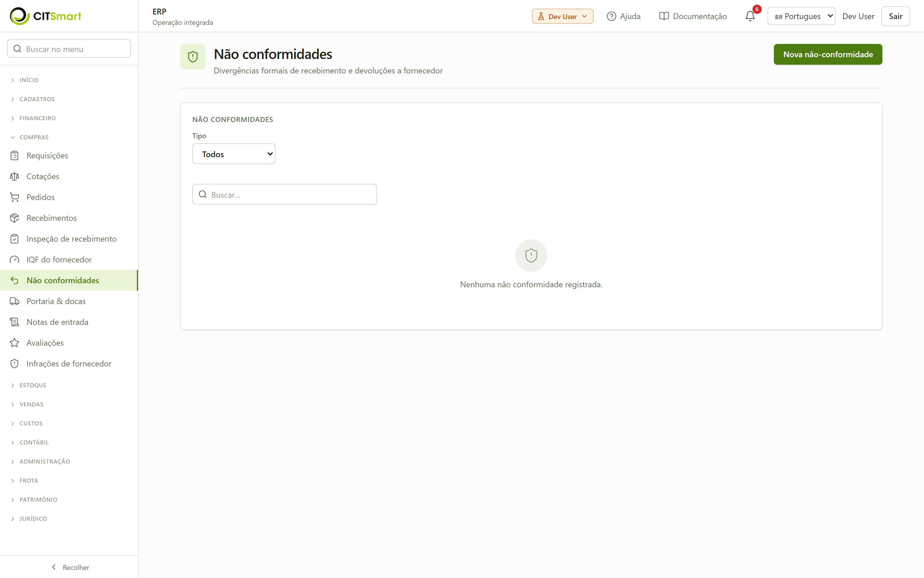
Task: Click Recolher to collapse sidebar
Action: pyautogui.click(x=70, y=567)
